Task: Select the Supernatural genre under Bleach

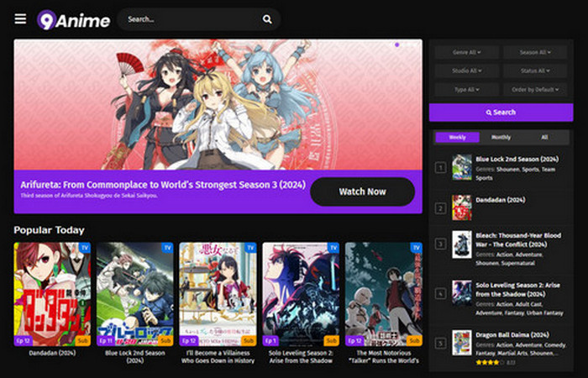Action: [519, 263]
